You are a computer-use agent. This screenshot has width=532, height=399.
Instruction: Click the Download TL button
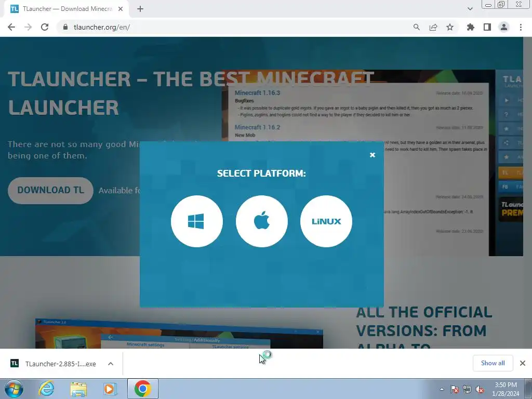[x=50, y=190]
